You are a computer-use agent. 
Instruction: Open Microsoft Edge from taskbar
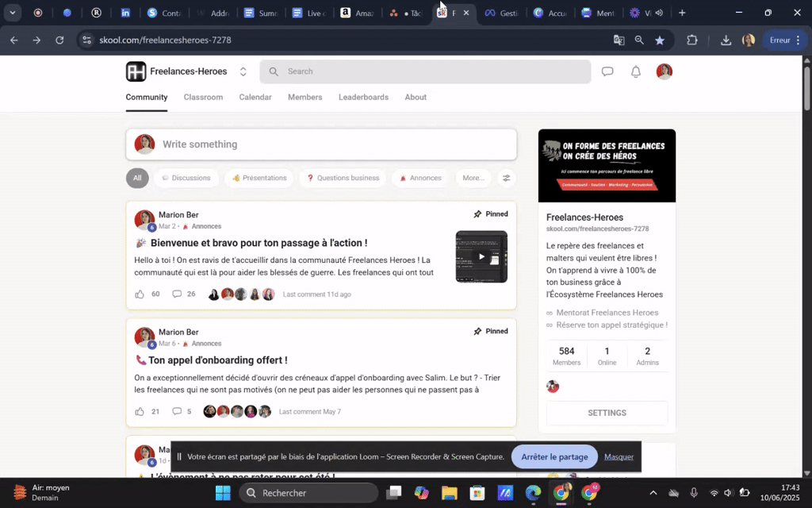pyautogui.click(x=533, y=493)
